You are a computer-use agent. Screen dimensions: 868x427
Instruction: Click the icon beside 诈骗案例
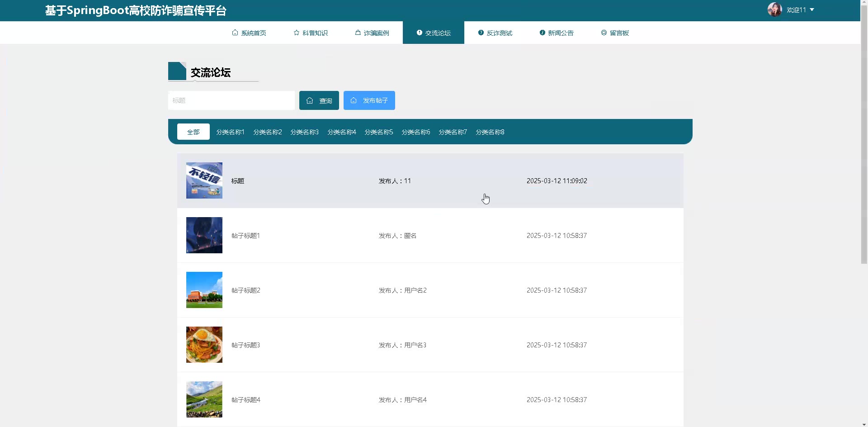point(358,33)
